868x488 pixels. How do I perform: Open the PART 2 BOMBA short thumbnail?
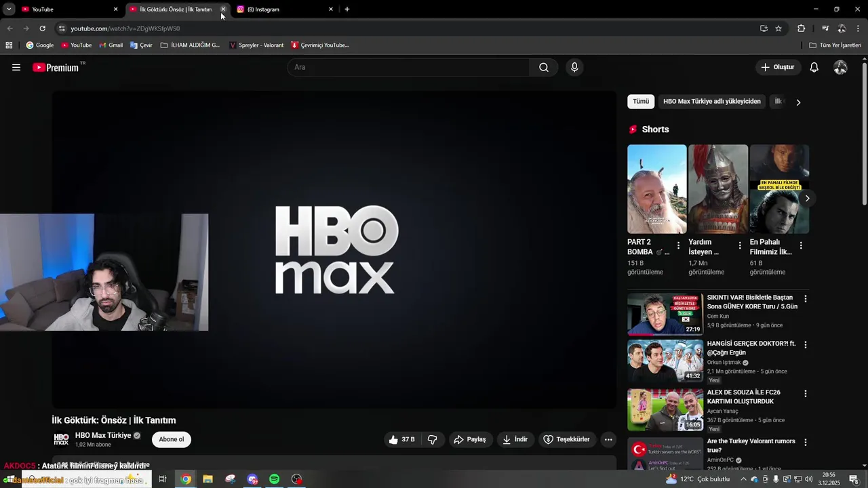[656, 189]
